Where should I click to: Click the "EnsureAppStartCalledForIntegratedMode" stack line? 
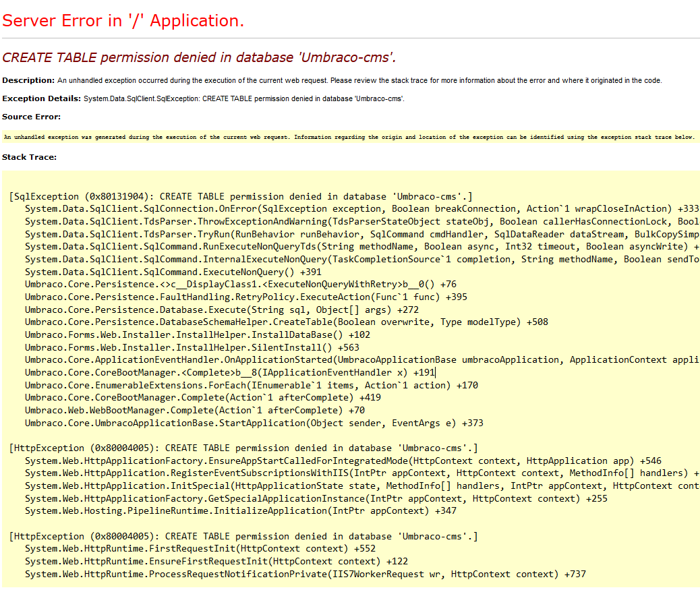pos(343,461)
